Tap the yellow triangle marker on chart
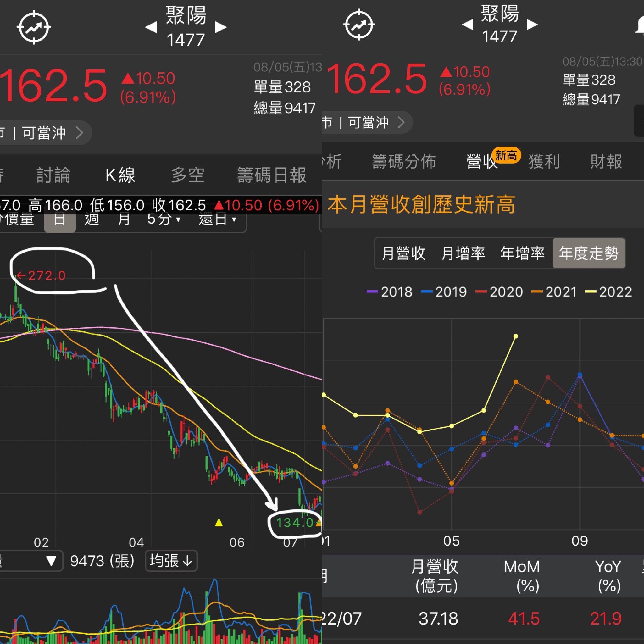The width and height of the screenshot is (644, 644). click(x=219, y=522)
